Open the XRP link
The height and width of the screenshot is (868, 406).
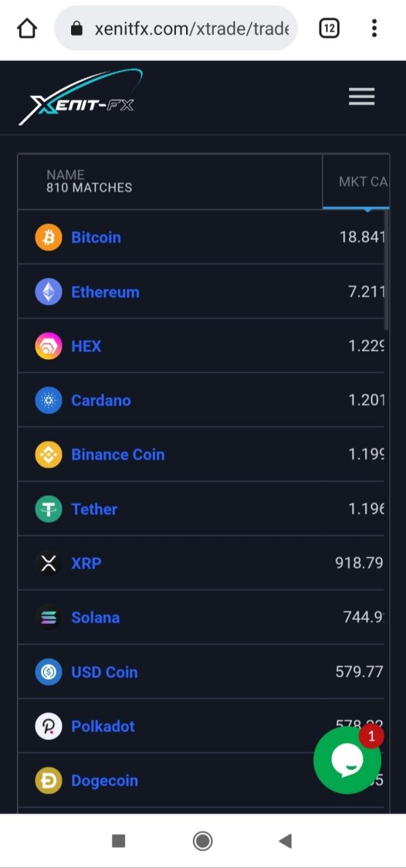[x=86, y=564]
